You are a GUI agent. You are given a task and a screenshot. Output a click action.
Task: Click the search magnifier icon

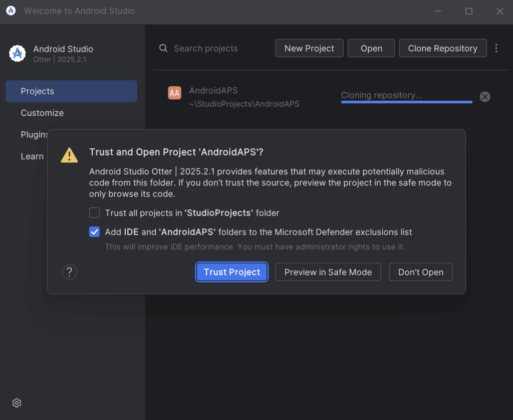[x=163, y=48]
